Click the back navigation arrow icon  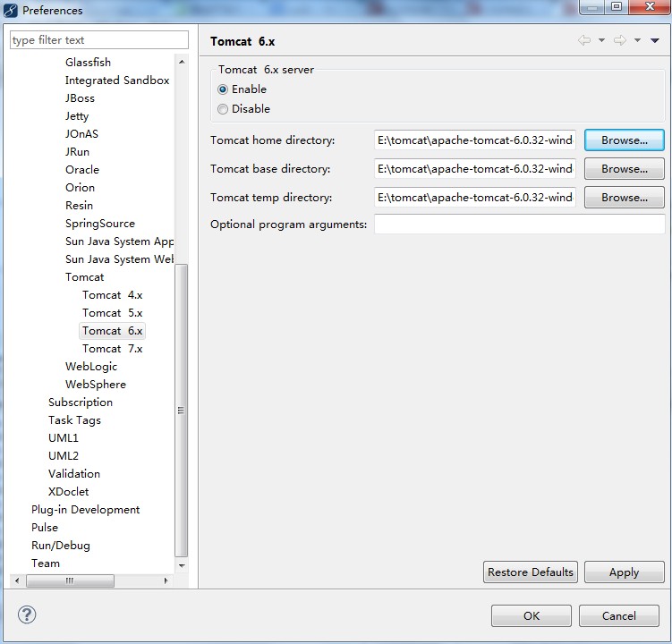[x=584, y=40]
